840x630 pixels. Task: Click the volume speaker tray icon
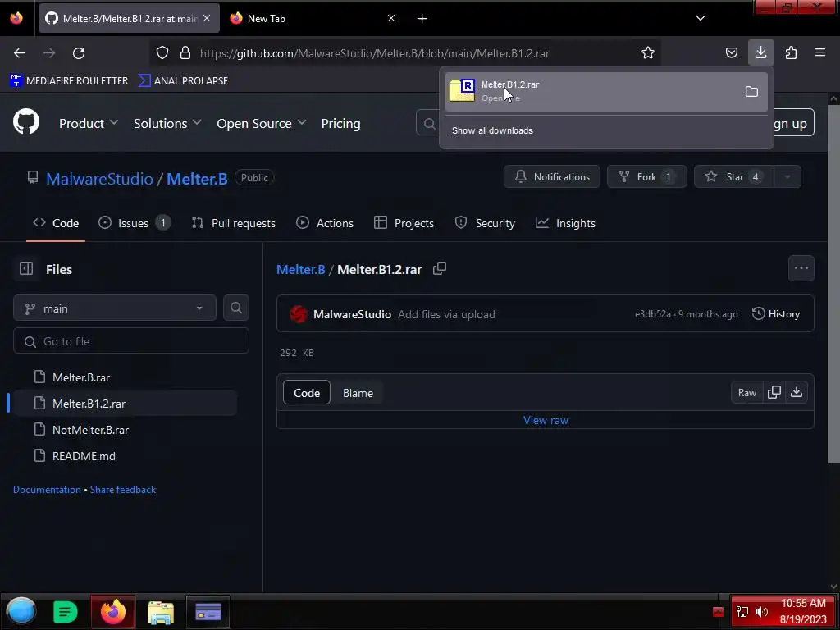761,612
